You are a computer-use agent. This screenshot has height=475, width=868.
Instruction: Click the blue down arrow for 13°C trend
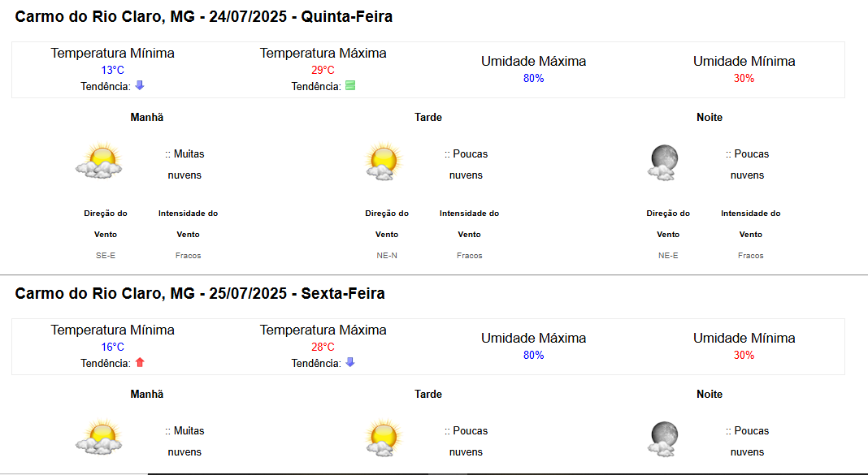(x=140, y=85)
